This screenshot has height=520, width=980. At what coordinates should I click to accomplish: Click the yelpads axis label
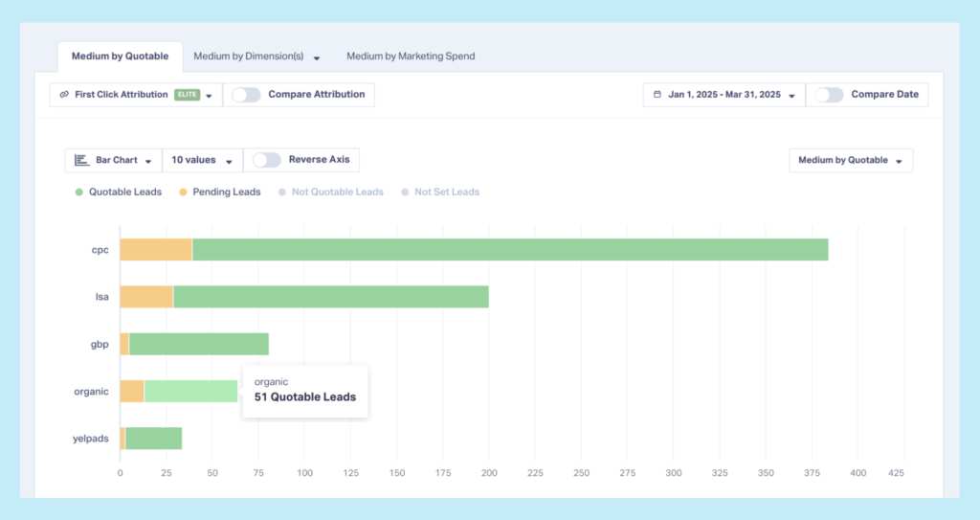click(x=91, y=439)
